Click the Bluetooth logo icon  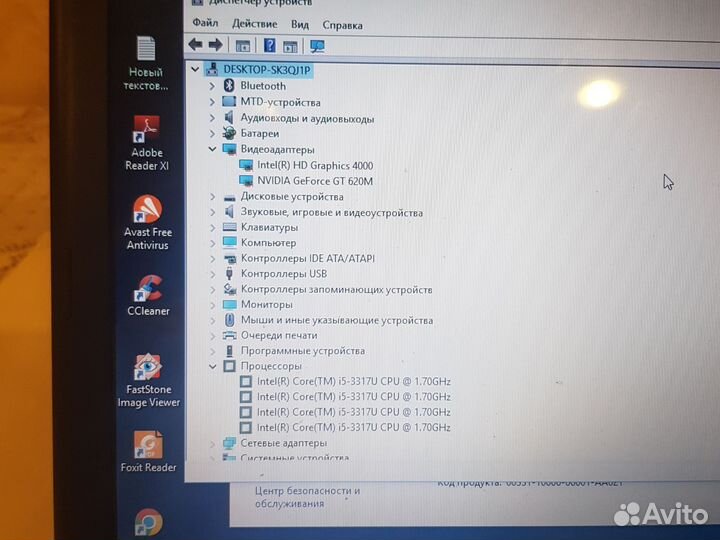click(x=229, y=85)
